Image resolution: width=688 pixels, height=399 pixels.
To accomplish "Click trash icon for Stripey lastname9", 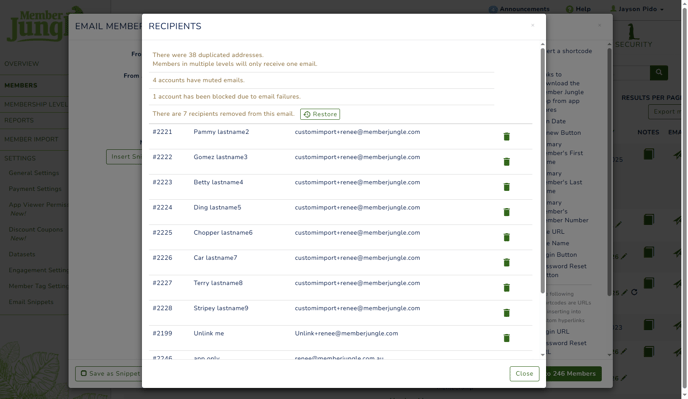I will tap(506, 313).
